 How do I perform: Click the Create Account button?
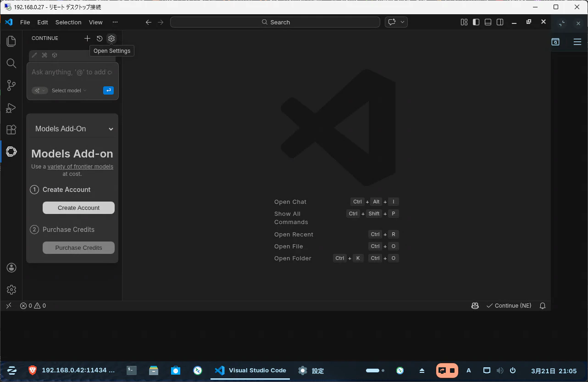click(78, 208)
